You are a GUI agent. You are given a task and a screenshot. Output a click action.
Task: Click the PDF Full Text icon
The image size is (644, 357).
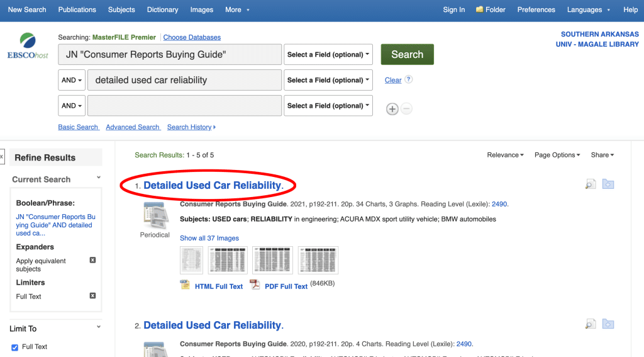pos(255,285)
